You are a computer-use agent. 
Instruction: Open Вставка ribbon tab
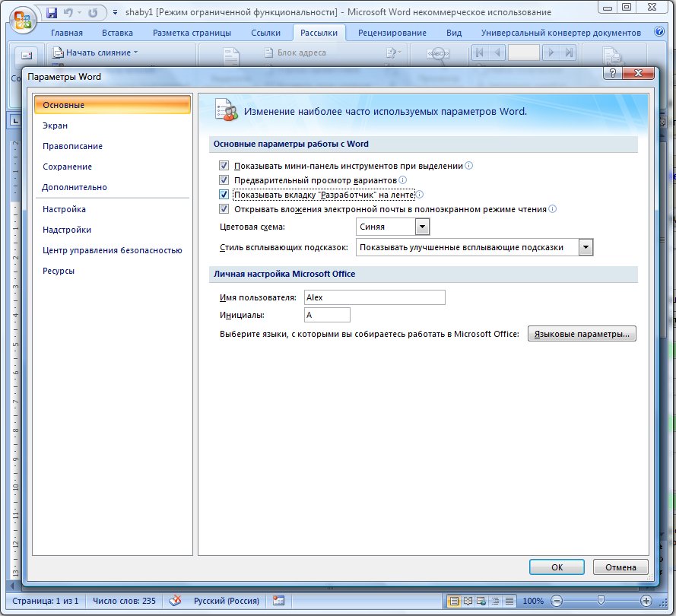[x=117, y=33]
